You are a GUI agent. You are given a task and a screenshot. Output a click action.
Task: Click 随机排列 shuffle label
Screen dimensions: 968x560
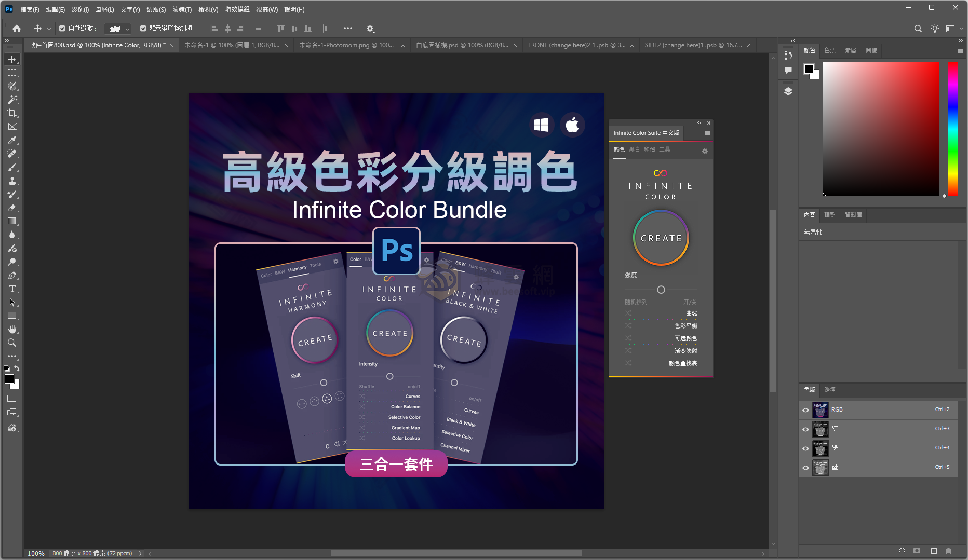coord(636,302)
